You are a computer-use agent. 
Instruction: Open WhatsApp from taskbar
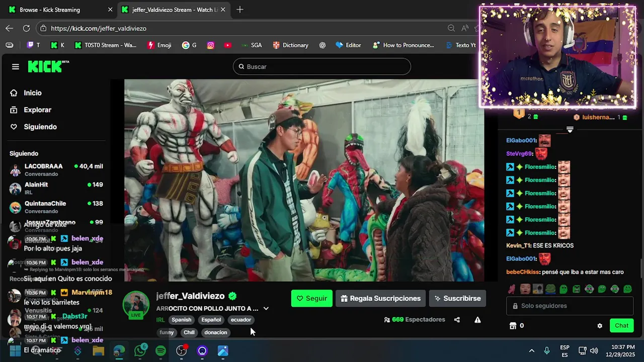[140, 351]
